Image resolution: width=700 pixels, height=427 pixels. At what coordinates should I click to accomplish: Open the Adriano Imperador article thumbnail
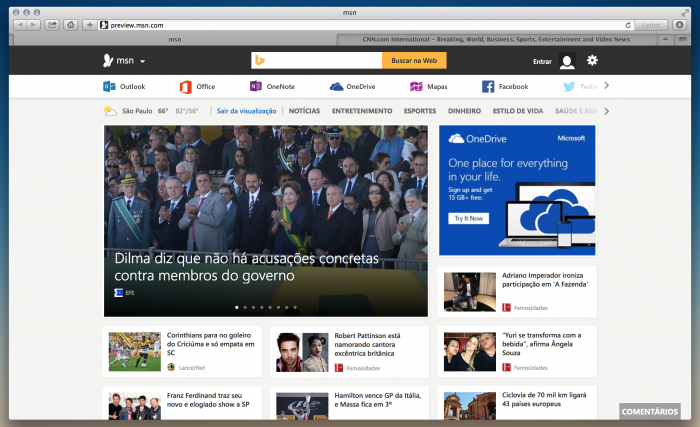470,292
